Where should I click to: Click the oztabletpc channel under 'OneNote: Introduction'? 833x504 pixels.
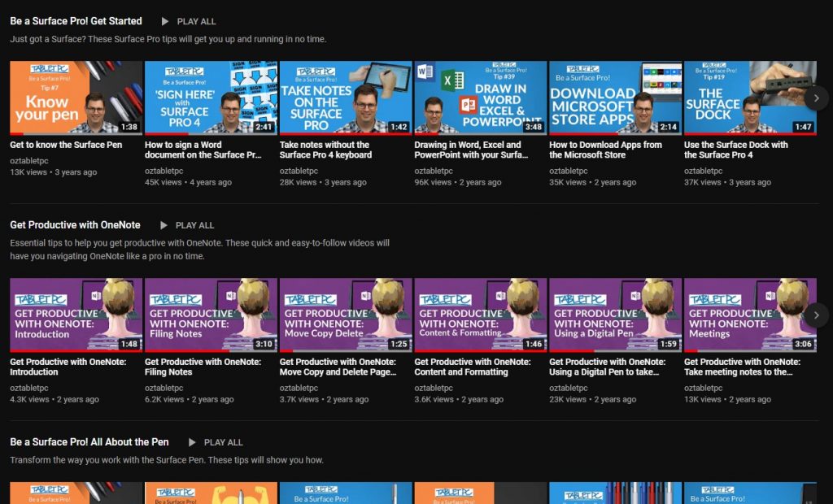(29, 389)
